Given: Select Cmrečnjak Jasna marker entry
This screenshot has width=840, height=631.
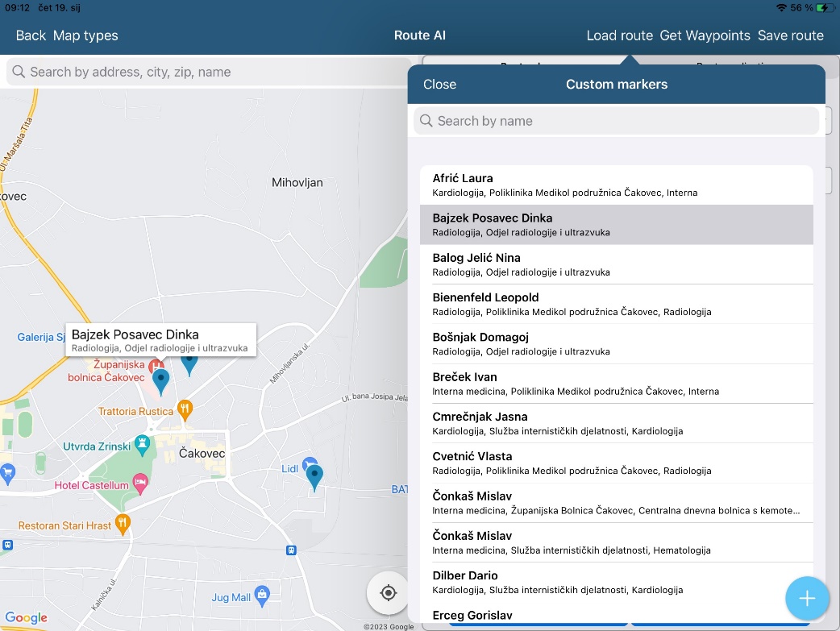Looking at the screenshot, I should (616, 423).
